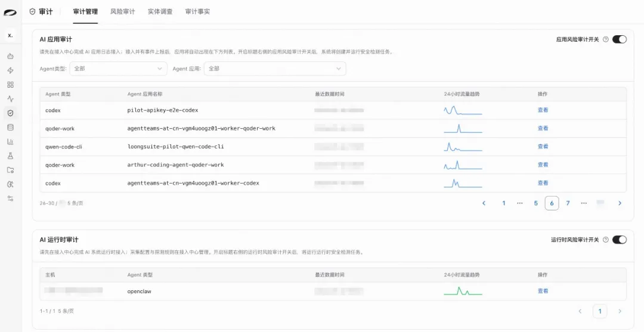Select current page 6 in app audit pagination

552,203
